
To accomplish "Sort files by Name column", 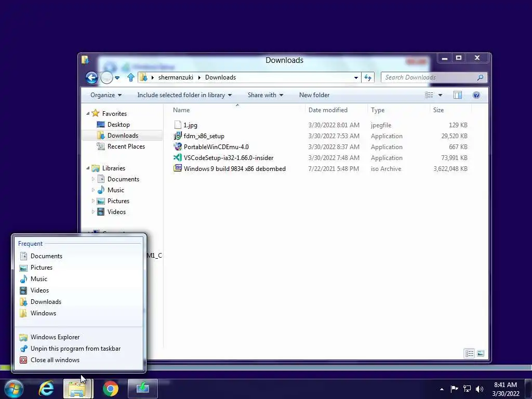I will coord(237,110).
